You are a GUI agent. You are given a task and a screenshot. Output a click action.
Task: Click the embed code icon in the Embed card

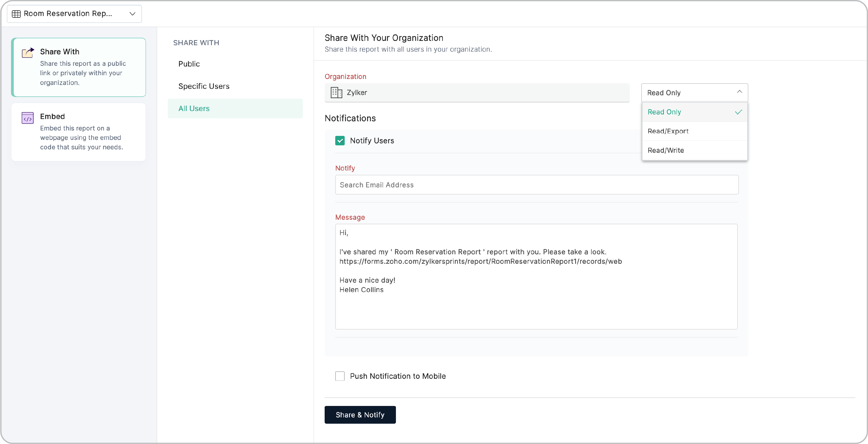pyautogui.click(x=28, y=118)
